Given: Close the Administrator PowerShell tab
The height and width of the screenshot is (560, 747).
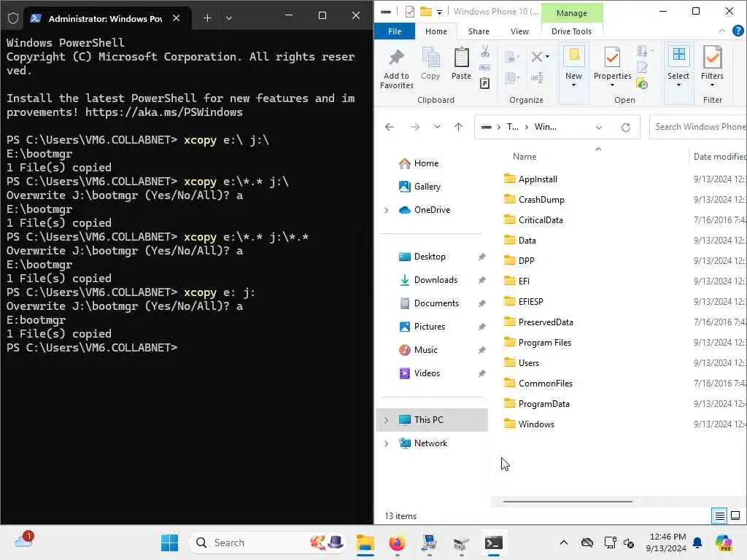Looking at the screenshot, I should pos(177,18).
